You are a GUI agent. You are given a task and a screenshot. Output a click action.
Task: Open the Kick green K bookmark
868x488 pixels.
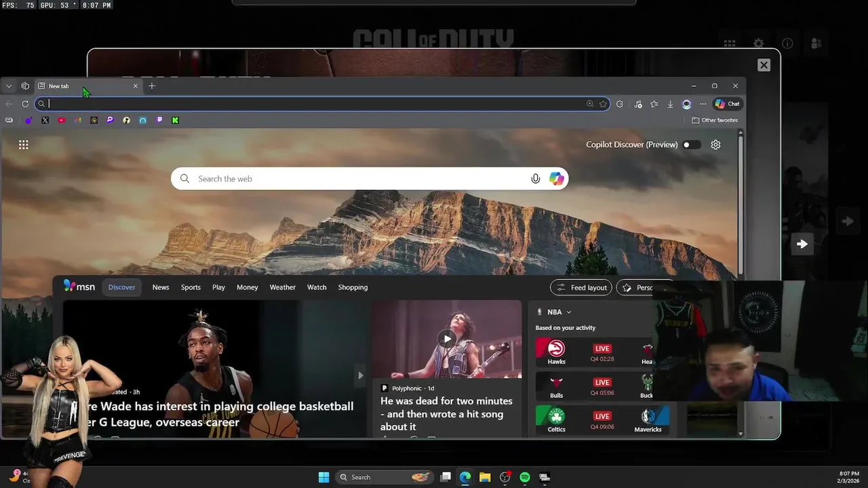(175, 120)
